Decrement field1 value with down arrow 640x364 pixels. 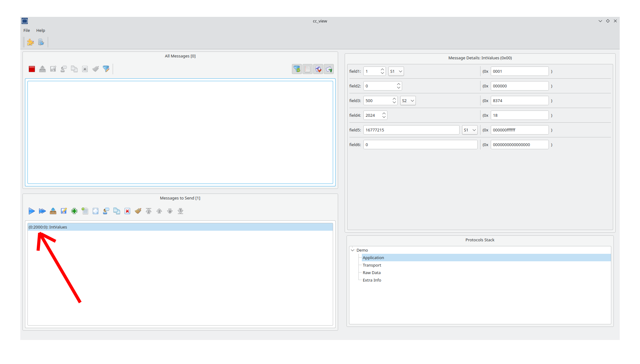pyautogui.click(x=382, y=73)
